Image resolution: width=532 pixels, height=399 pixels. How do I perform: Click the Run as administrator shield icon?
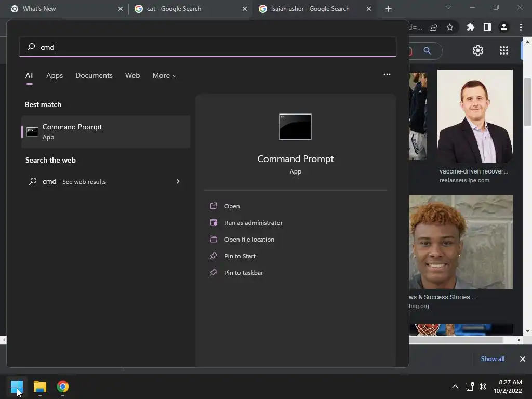[x=214, y=222]
